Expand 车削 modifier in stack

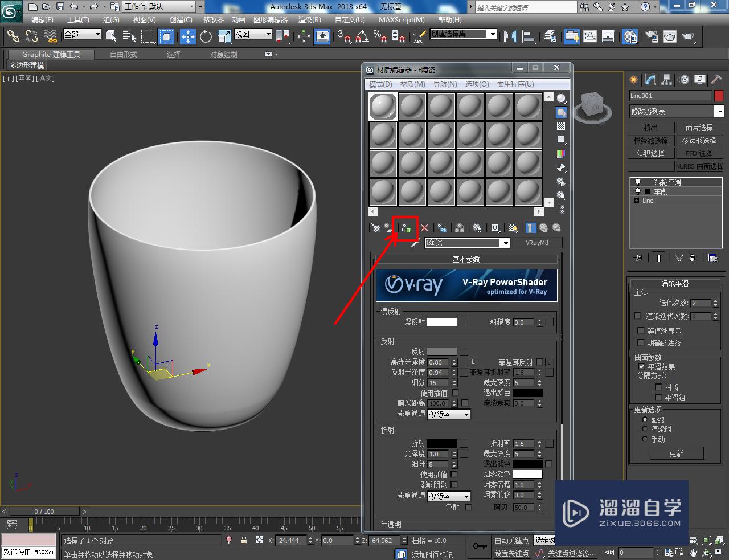click(x=648, y=191)
